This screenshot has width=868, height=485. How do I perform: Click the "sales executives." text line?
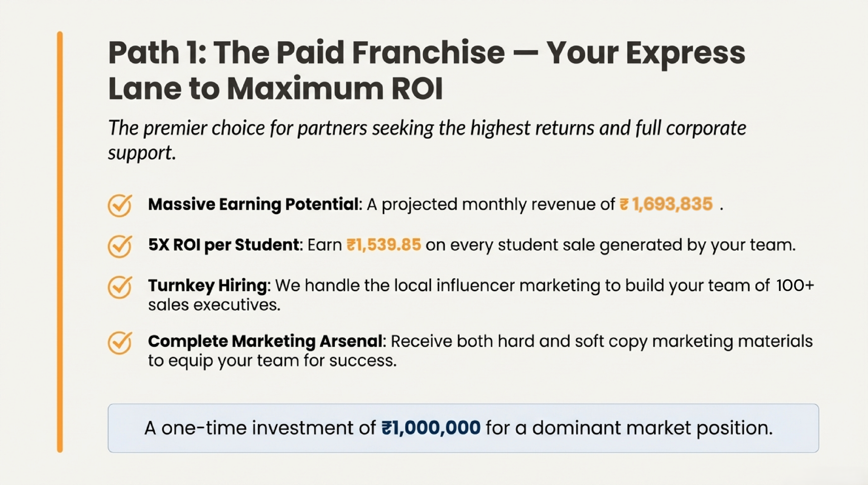pos(214,305)
